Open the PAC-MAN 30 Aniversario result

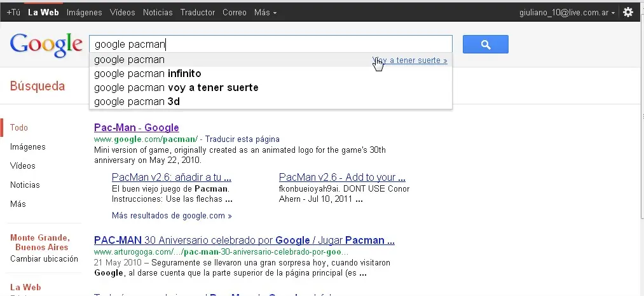tap(244, 240)
